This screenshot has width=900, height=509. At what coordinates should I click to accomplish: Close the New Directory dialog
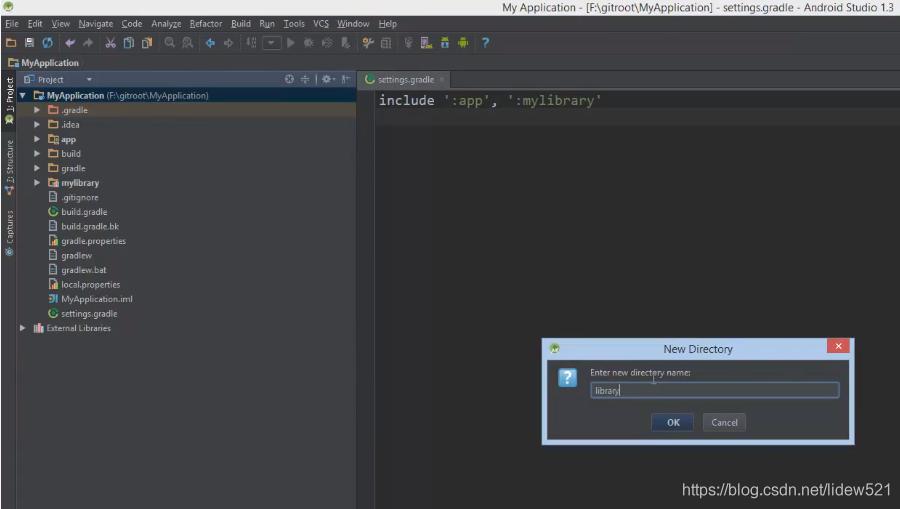[838, 346]
